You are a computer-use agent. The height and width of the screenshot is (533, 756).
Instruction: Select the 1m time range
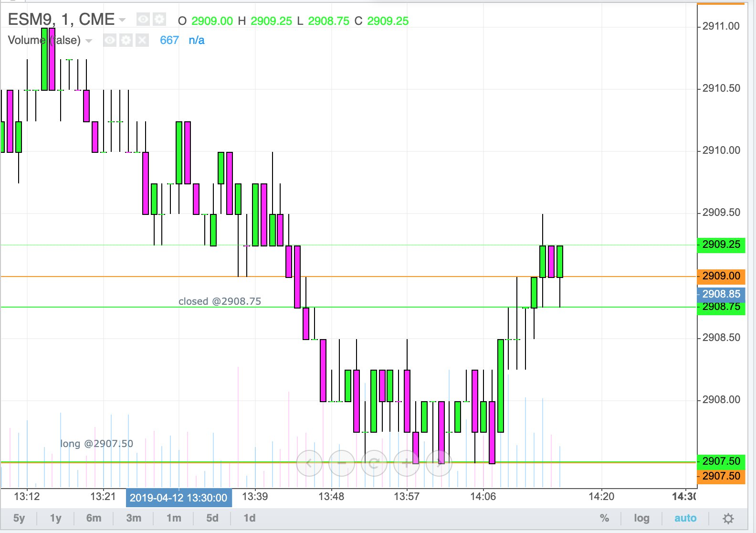tap(174, 518)
